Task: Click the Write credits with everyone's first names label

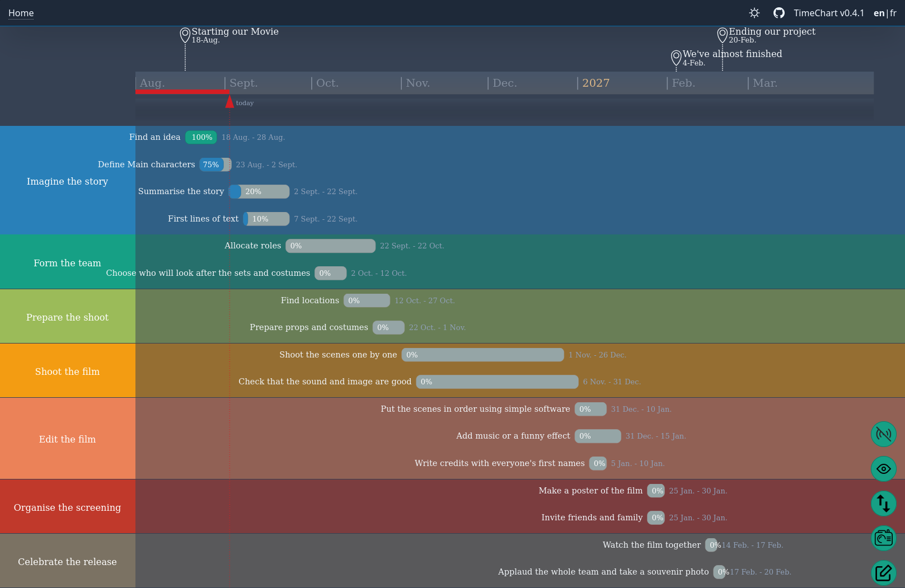Action: point(499,463)
